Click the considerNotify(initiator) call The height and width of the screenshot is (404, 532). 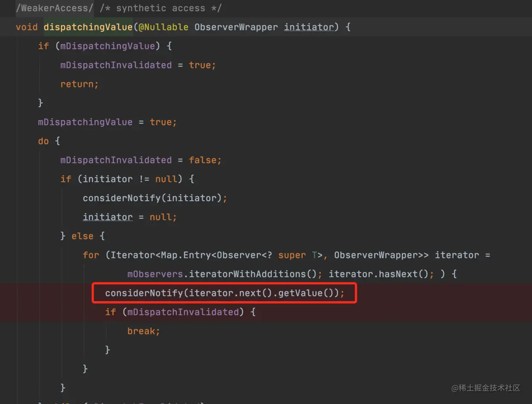click(x=155, y=198)
